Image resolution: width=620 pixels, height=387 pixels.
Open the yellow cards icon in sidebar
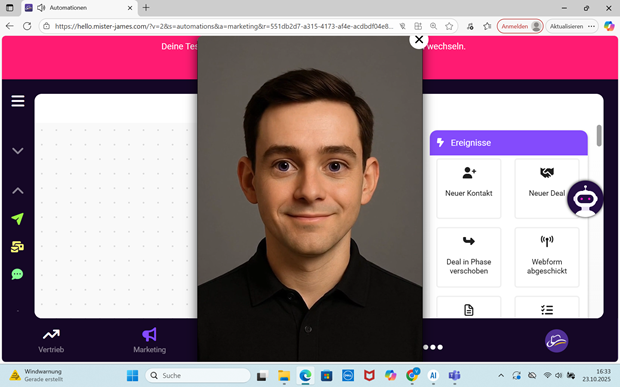pos(17,247)
